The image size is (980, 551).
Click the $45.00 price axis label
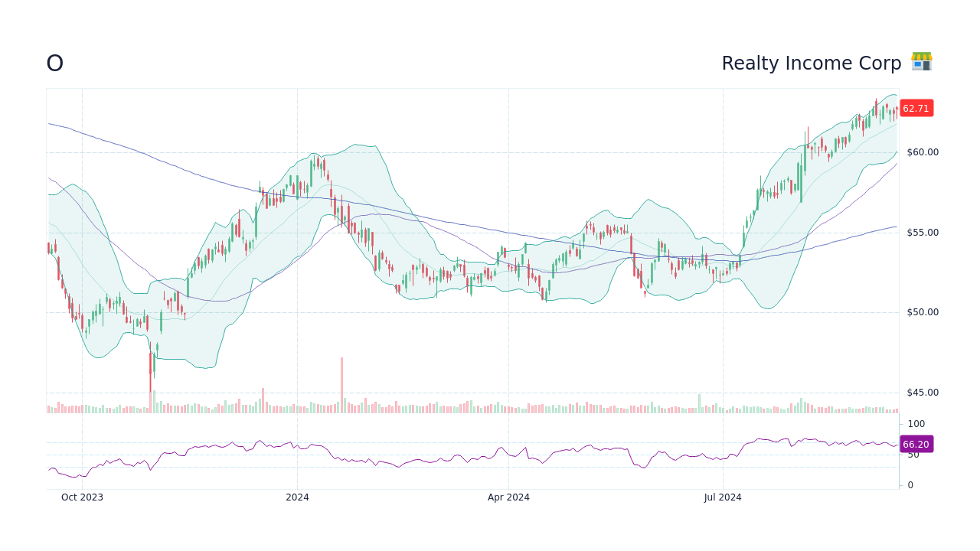(x=923, y=393)
